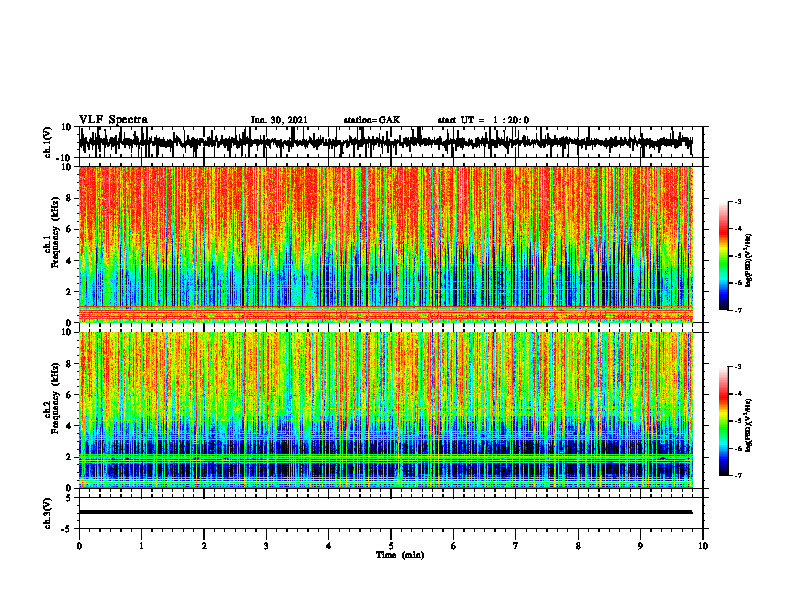Click the "5" tick on the ch.3(V) axis
This screenshot has height=612, width=792.
(x=70, y=497)
